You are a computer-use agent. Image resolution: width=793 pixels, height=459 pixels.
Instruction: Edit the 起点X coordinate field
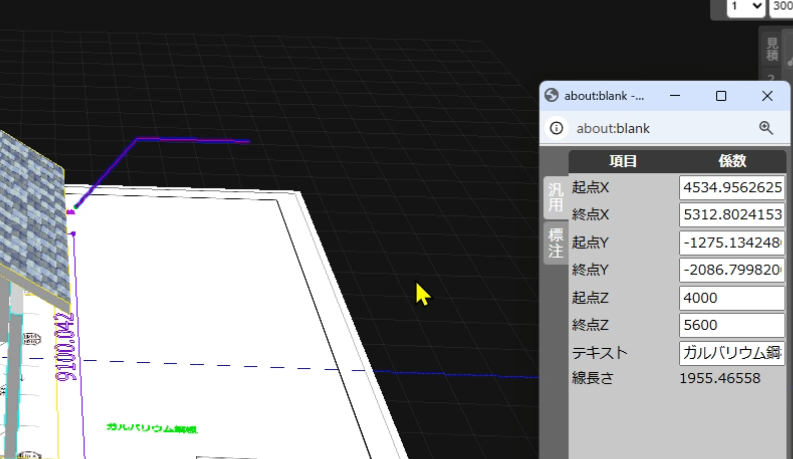pos(731,188)
